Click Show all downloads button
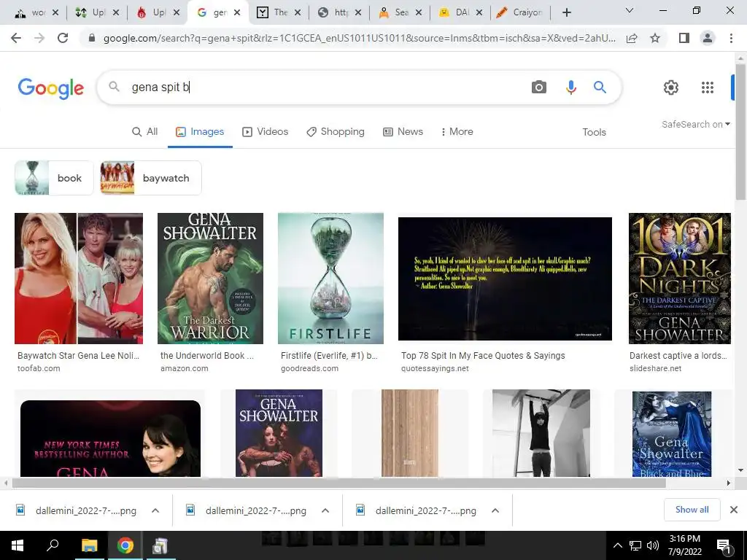Image resolution: width=747 pixels, height=560 pixels. [692, 510]
